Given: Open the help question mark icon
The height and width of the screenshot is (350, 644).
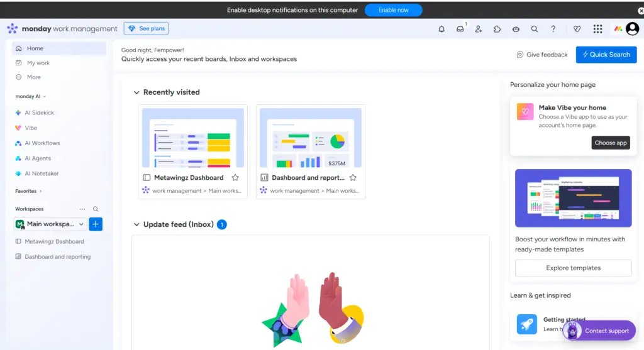Looking at the screenshot, I should coord(553,29).
